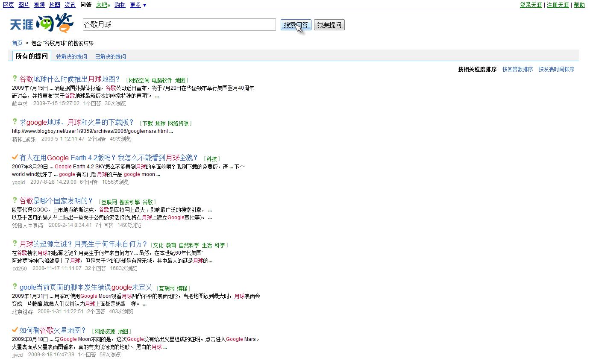Image resolution: width=590 pixels, height=364 pixels.
Task: Click the 互联网 tag next to 编程
Action: (x=166, y=288)
